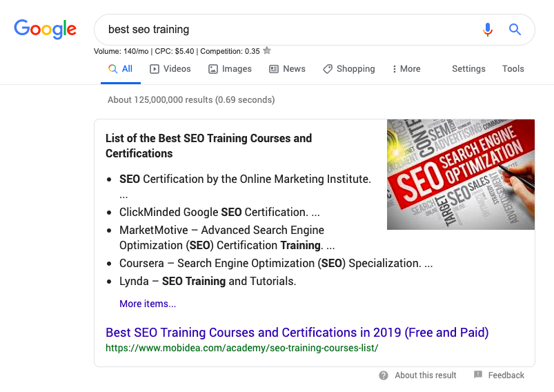Open the Images tab
554x392 pixels.
[230, 69]
